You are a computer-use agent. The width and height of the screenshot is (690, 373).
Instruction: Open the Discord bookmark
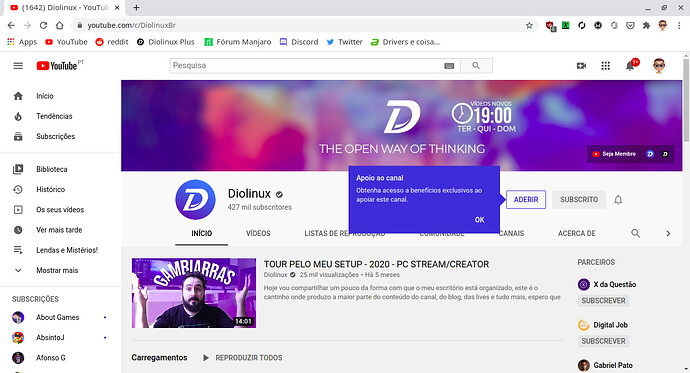tap(299, 42)
